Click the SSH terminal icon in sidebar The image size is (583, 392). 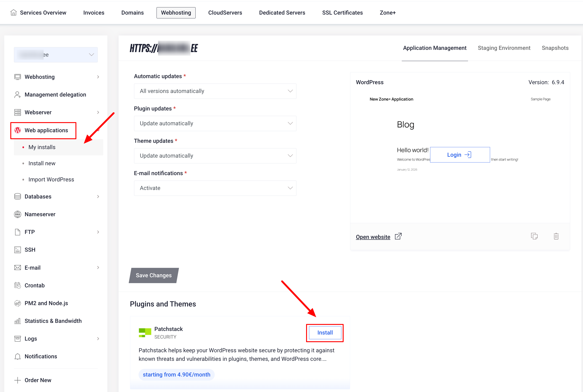click(x=18, y=250)
